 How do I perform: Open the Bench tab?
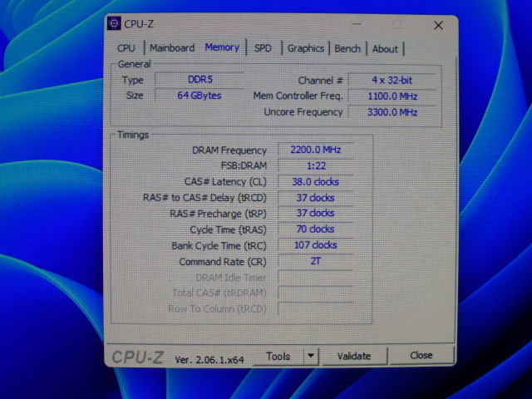click(x=347, y=48)
